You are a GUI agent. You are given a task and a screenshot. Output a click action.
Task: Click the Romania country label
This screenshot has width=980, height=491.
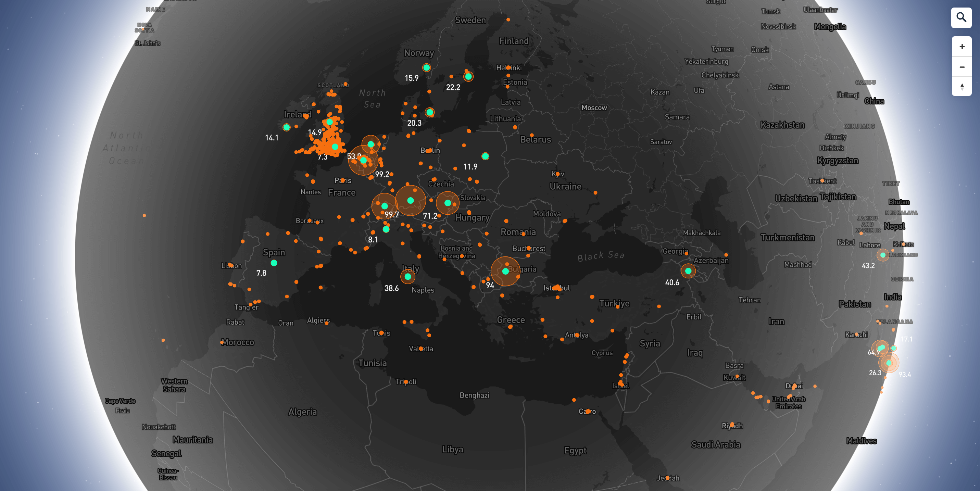[x=518, y=231]
